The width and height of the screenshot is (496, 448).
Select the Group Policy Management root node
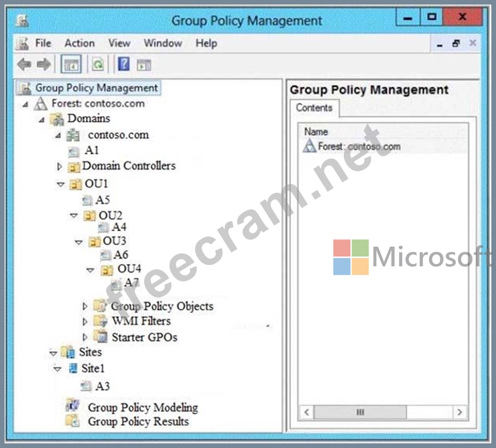[89, 88]
